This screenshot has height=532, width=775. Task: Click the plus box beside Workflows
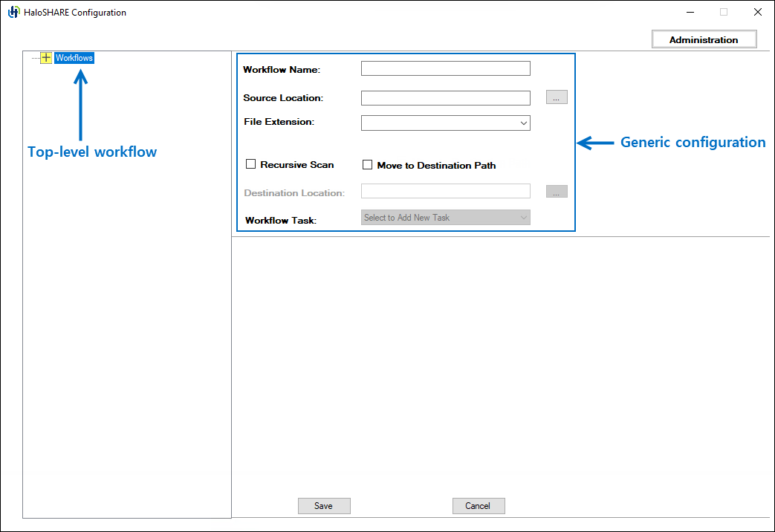[45, 57]
